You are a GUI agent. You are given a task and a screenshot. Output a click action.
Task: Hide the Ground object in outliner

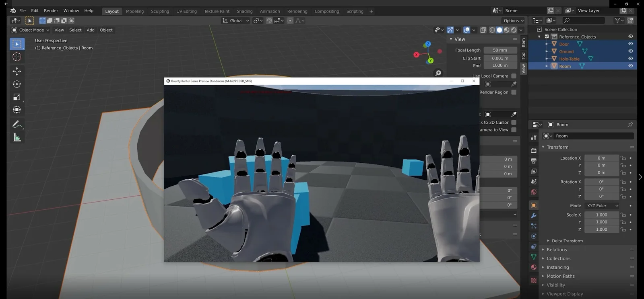(x=631, y=51)
